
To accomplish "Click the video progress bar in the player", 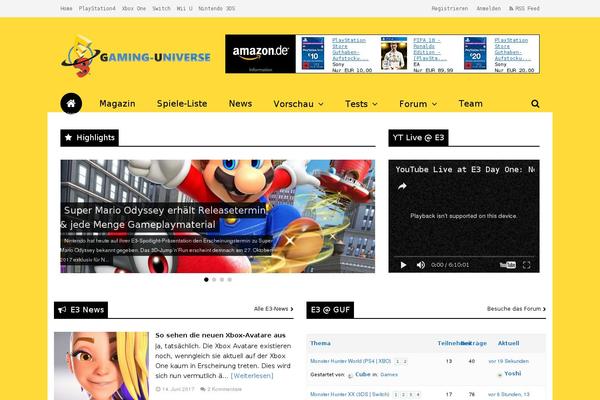I will point(464,256).
